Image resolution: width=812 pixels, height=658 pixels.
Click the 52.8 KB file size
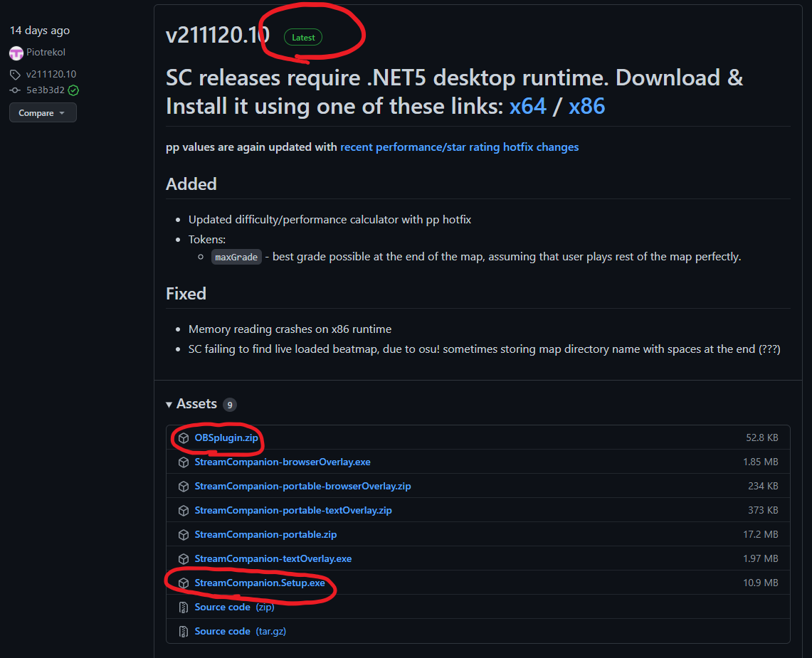(761, 438)
